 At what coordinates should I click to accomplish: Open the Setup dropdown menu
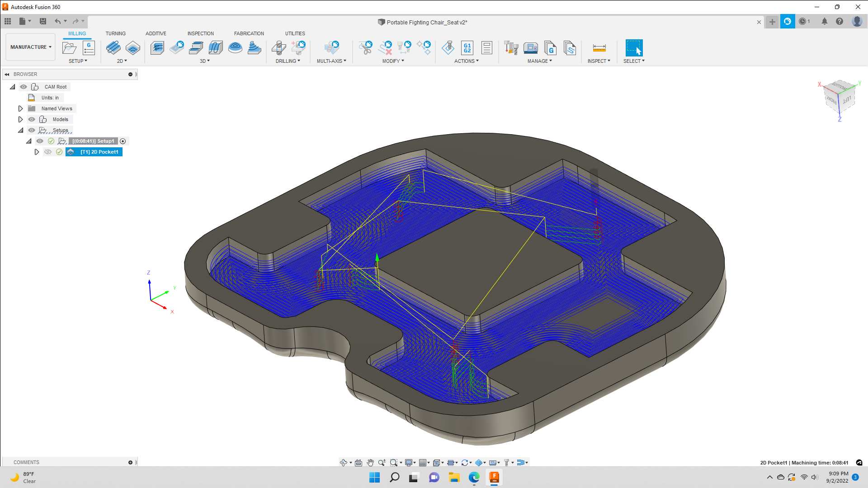78,61
